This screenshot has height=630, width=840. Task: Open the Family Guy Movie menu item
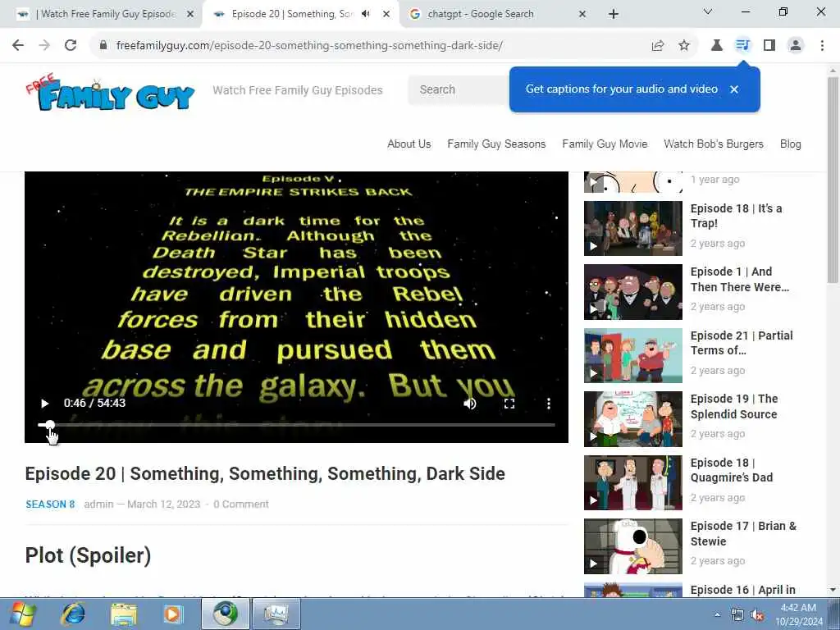[x=605, y=144]
